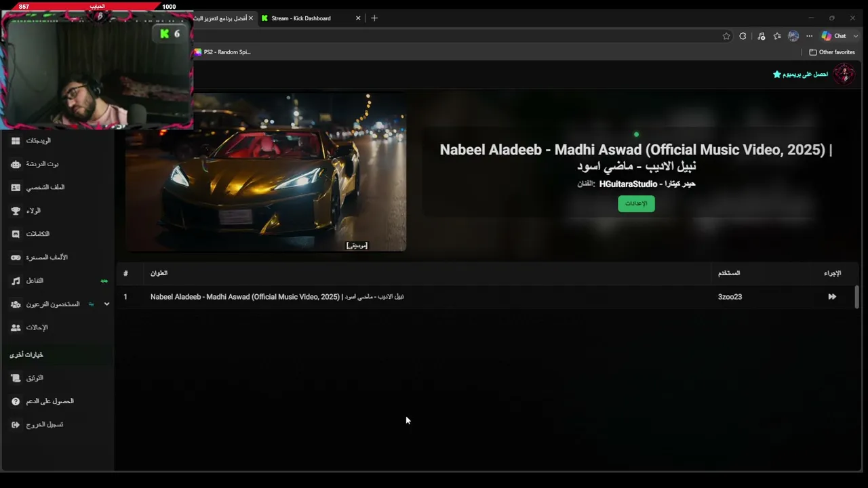Screen dimensions: 868x488
Task: Open the الملف الشخصي profile card icon
Action: [16, 187]
